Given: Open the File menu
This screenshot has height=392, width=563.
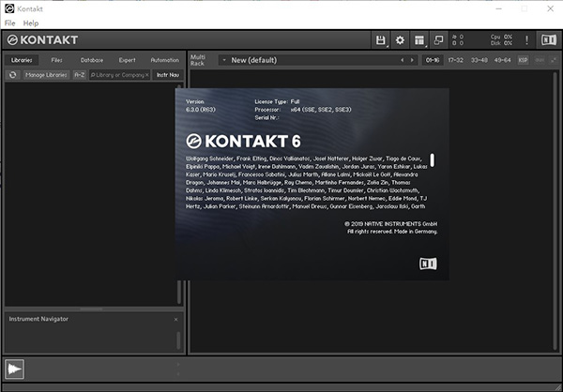Looking at the screenshot, I should point(10,23).
